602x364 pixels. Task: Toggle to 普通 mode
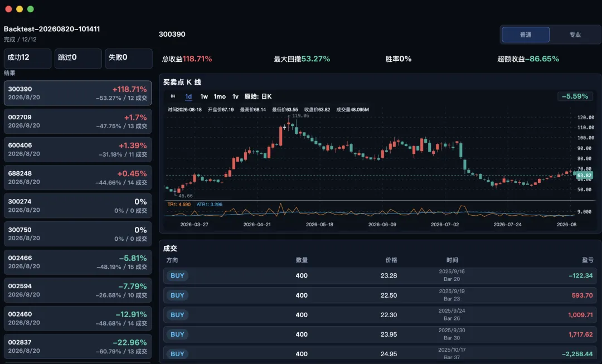pyautogui.click(x=526, y=35)
